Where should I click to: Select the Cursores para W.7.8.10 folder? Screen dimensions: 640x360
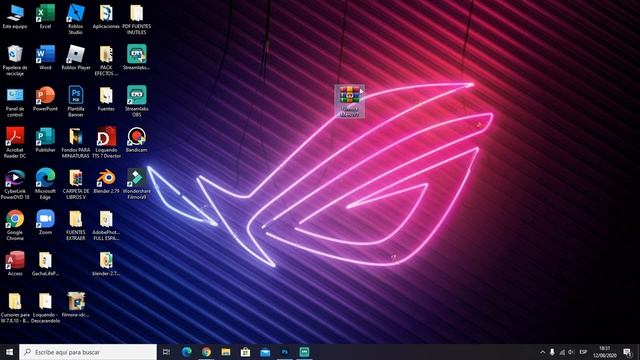point(15,308)
